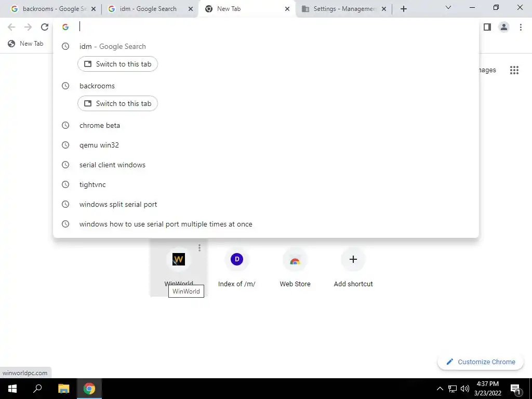
Task: Select windows split serial port suggestion
Action: (265, 204)
